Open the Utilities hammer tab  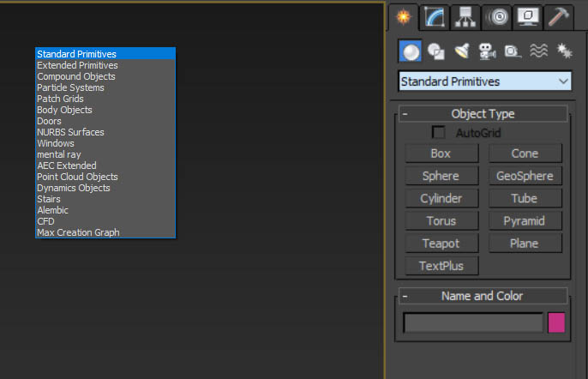pyautogui.click(x=559, y=17)
